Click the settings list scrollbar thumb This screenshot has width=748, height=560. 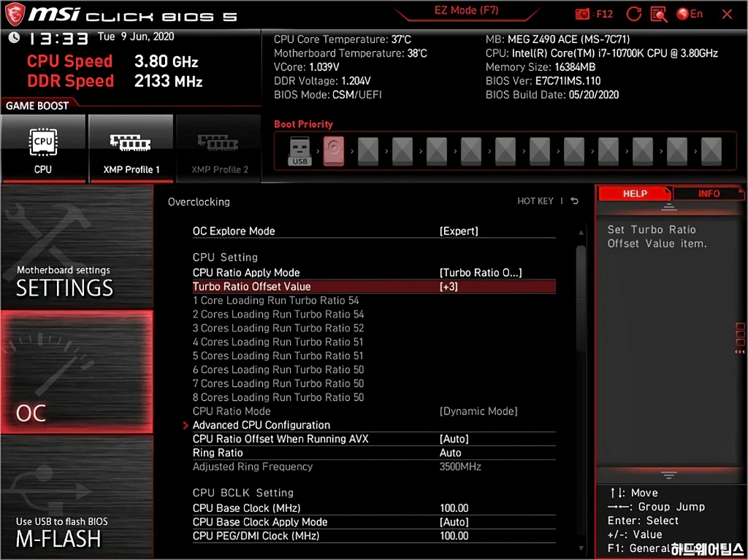[x=581, y=298]
